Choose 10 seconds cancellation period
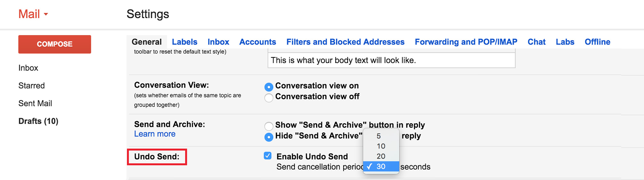The height and width of the screenshot is (180, 644). 381,146
